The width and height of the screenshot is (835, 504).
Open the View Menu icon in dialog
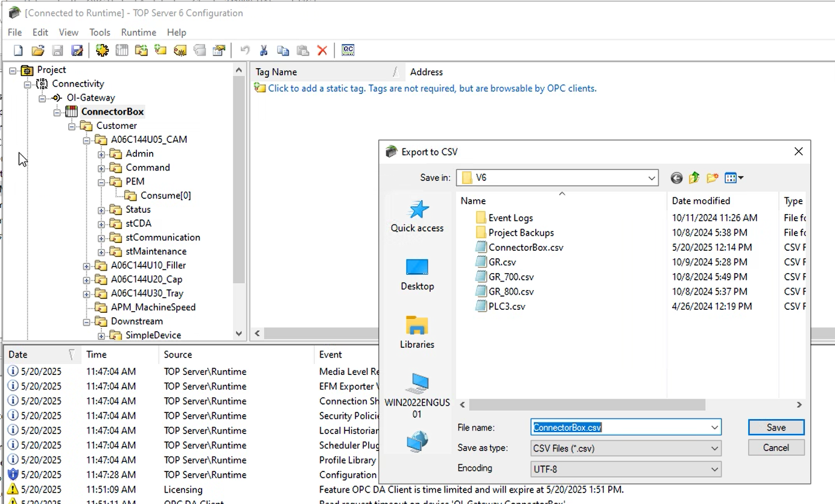tap(734, 178)
